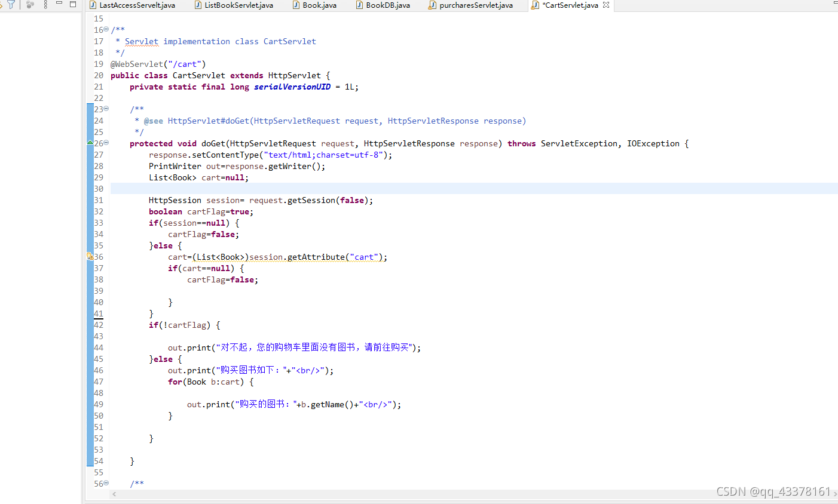
Task: Click the marker icon in margin at line 36
Action: coord(90,256)
